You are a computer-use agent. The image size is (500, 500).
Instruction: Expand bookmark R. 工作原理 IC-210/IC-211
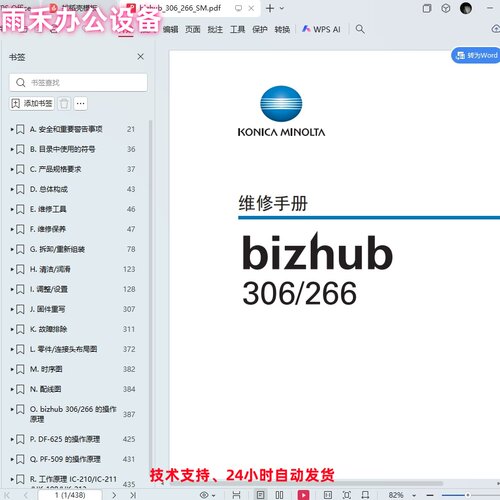(12, 479)
